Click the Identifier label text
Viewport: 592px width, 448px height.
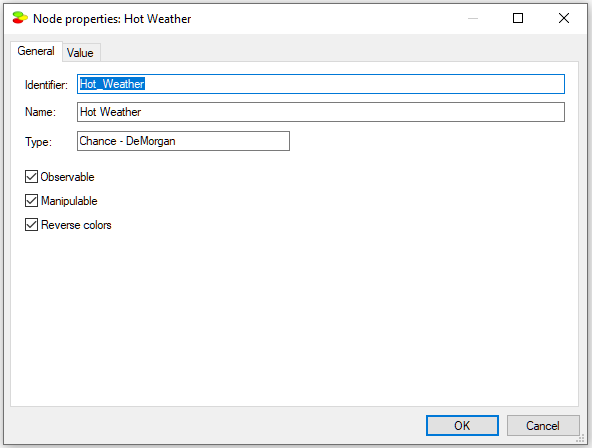[x=46, y=85]
